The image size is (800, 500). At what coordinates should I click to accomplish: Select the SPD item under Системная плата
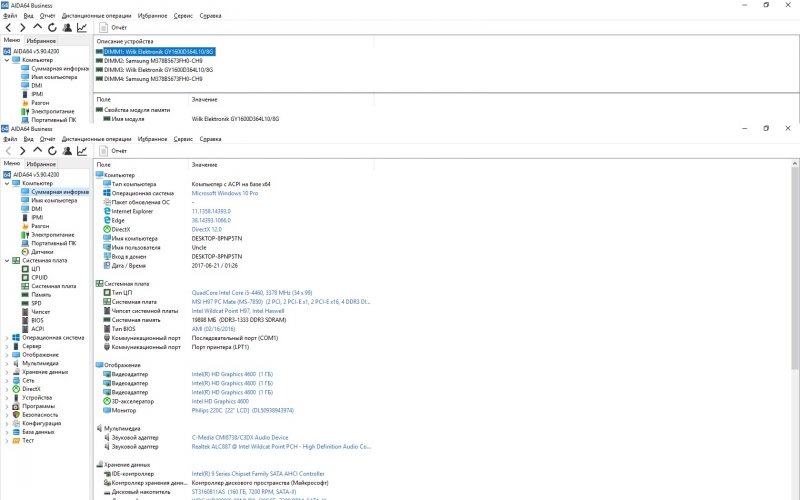pyautogui.click(x=35, y=303)
